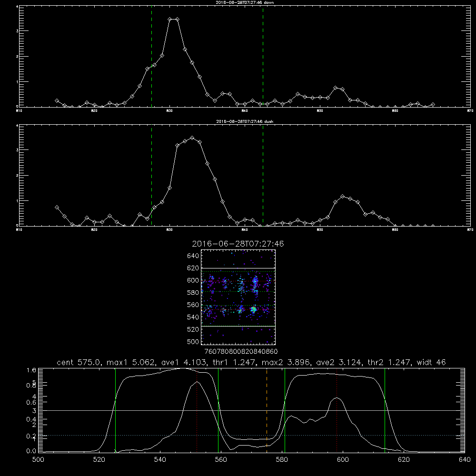Click the second plot title ending in 'dusk'
Image resolution: width=476 pixels, height=476 pixels.
[x=245, y=121]
